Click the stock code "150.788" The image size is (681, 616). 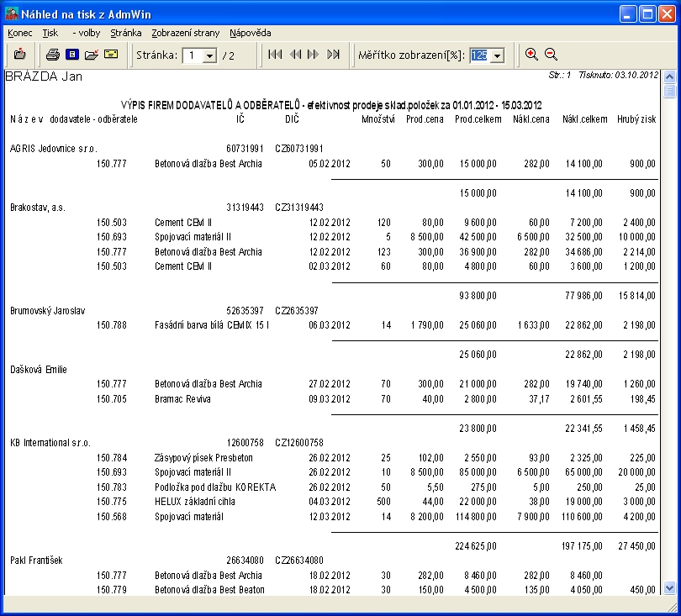click(x=112, y=325)
